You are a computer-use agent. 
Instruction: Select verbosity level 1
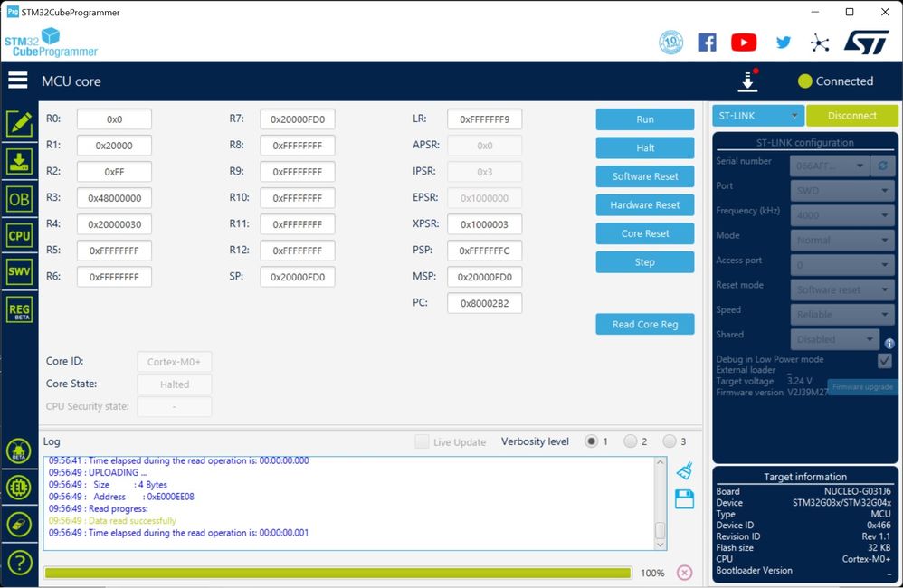(591, 441)
